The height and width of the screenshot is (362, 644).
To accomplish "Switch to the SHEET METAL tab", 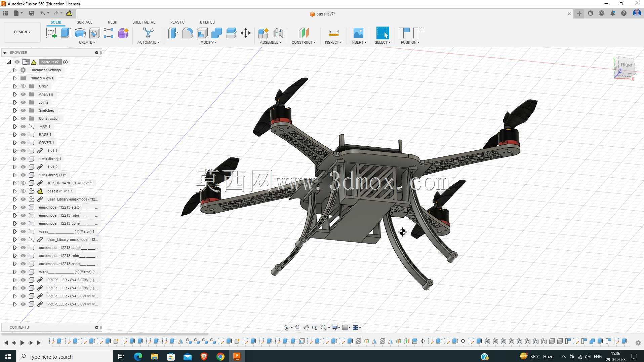I will coord(144,22).
